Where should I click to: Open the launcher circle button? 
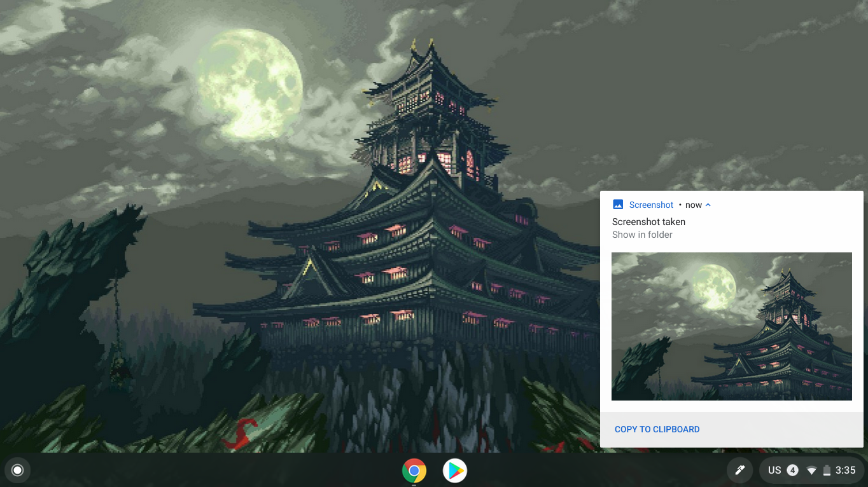[x=18, y=470]
